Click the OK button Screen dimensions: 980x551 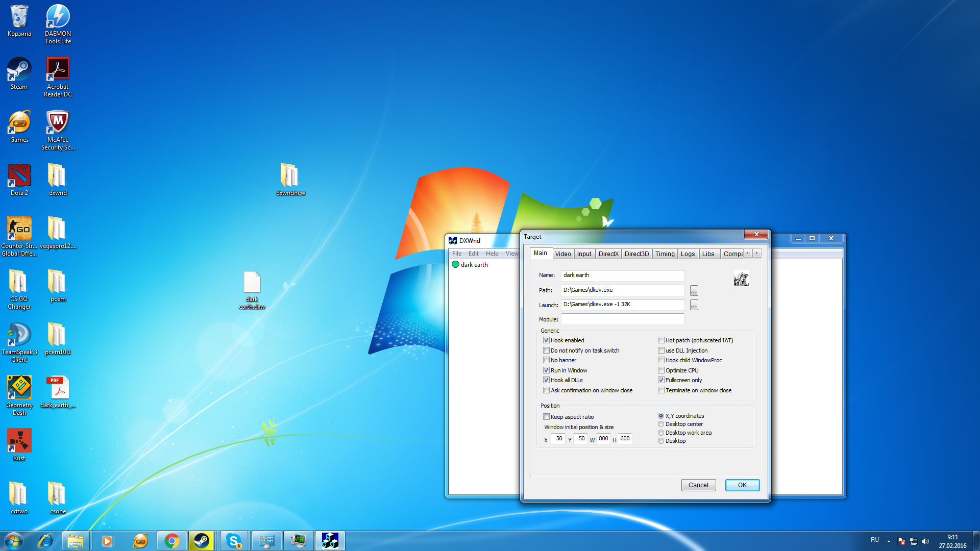point(742,485)
